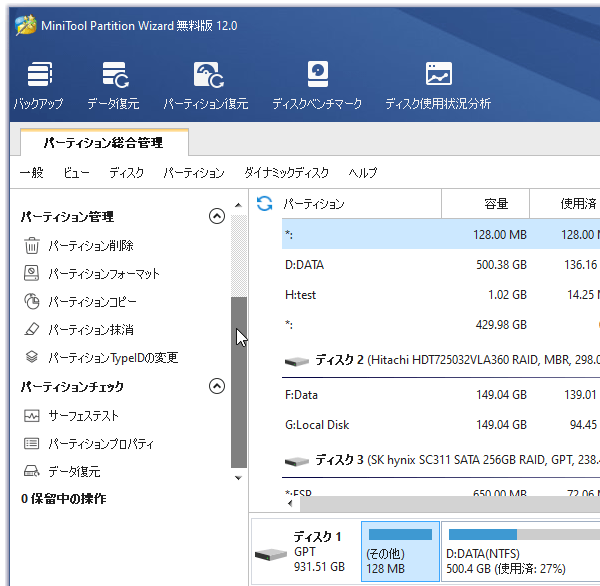The image size is (600, 586).
Task: Open the ビュー menu
Action: [x=77, y=173]
